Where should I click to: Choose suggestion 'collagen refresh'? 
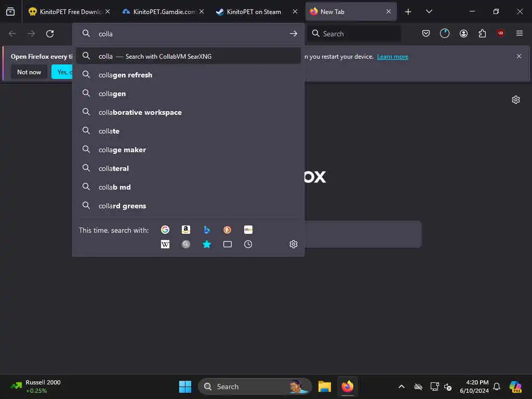[188, 75]
